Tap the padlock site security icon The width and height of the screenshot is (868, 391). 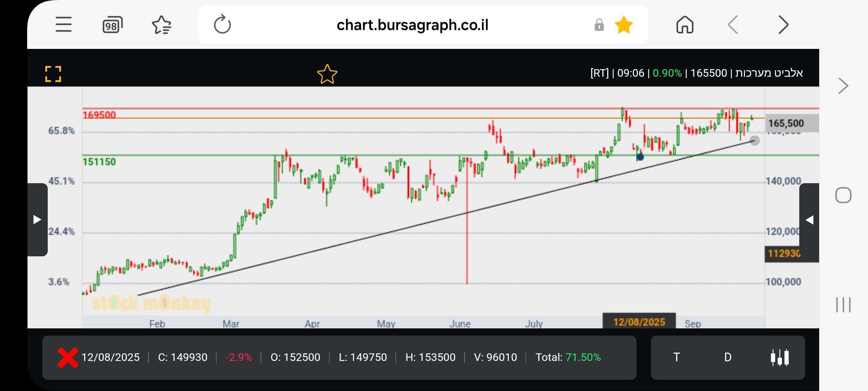[x=599, y=25]
